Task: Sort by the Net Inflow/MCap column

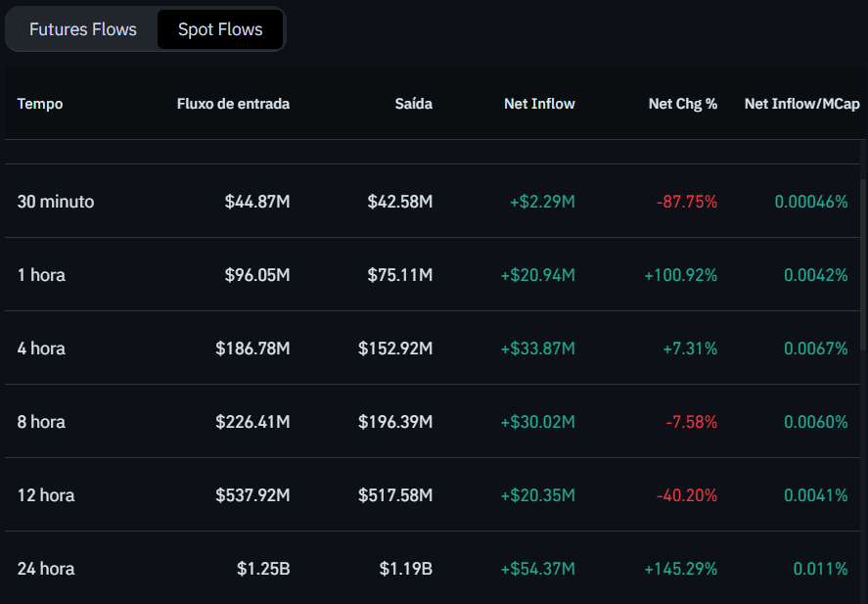Action: tap(801, 103)
